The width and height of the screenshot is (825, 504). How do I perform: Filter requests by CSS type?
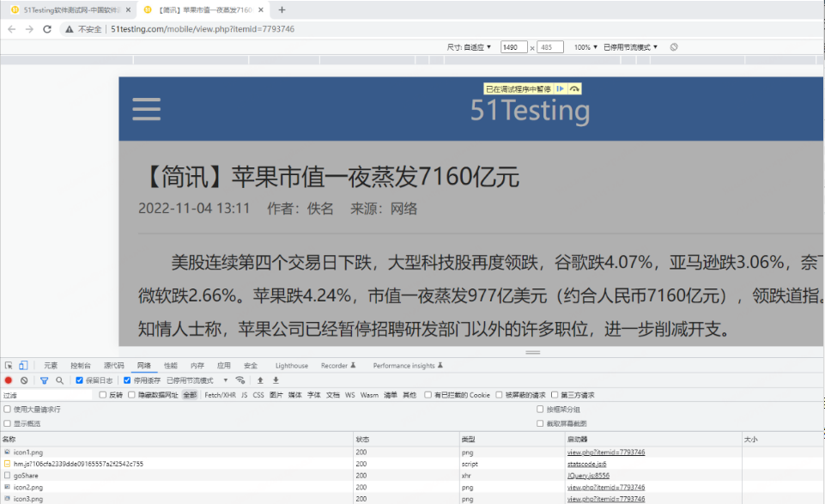coord(258,395)
